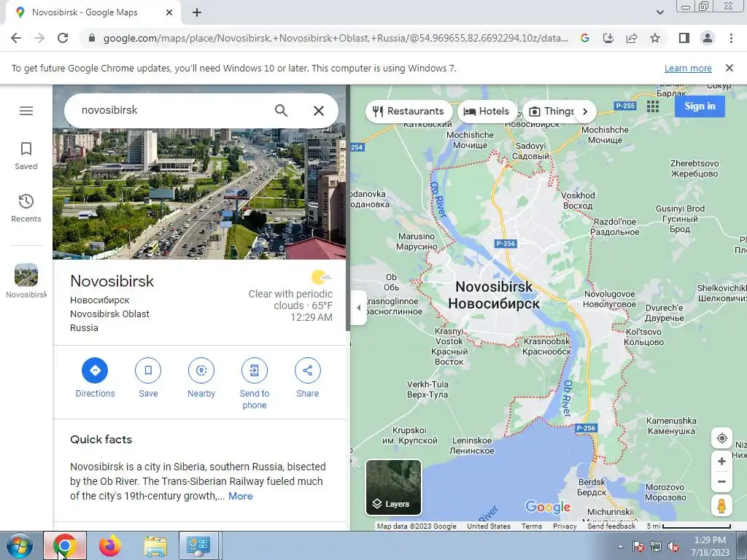
Task: Click the P-256 highway shield near the center
Action: 506,244
